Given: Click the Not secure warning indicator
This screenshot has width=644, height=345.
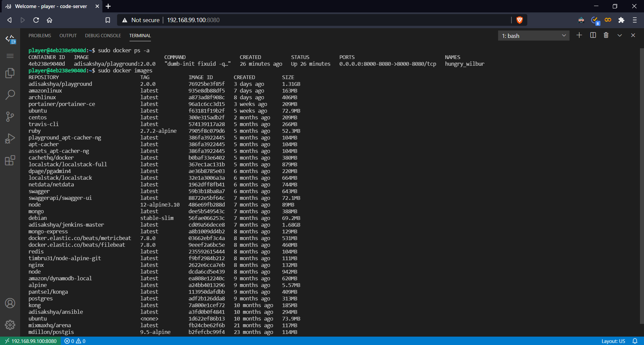Looking at the screenshot, I should tap(141, 20).
